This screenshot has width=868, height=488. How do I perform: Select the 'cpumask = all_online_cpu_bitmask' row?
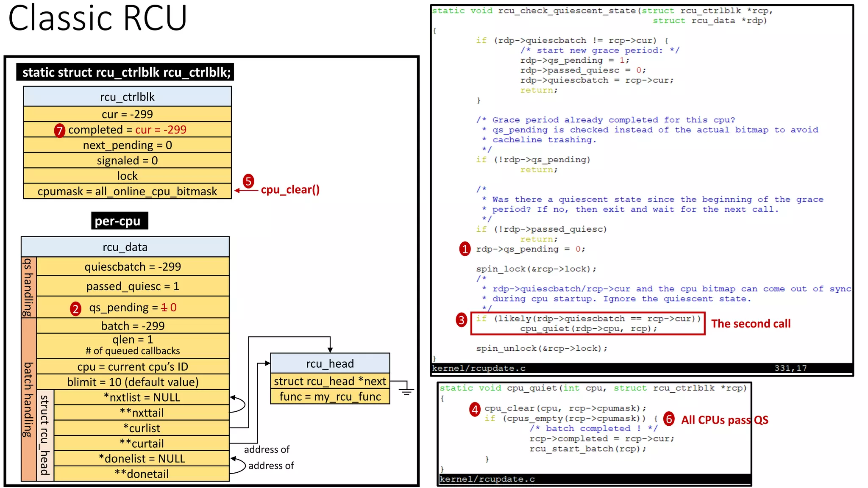click(127, 191)
